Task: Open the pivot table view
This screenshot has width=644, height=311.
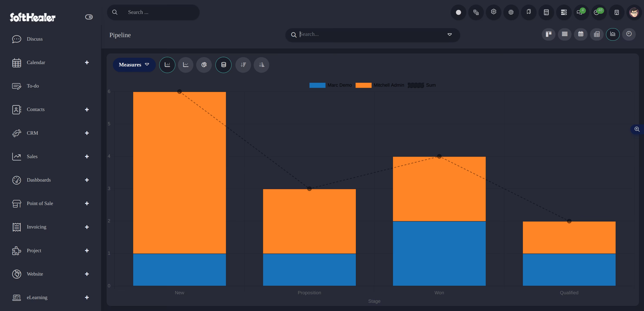Action: 597,34
